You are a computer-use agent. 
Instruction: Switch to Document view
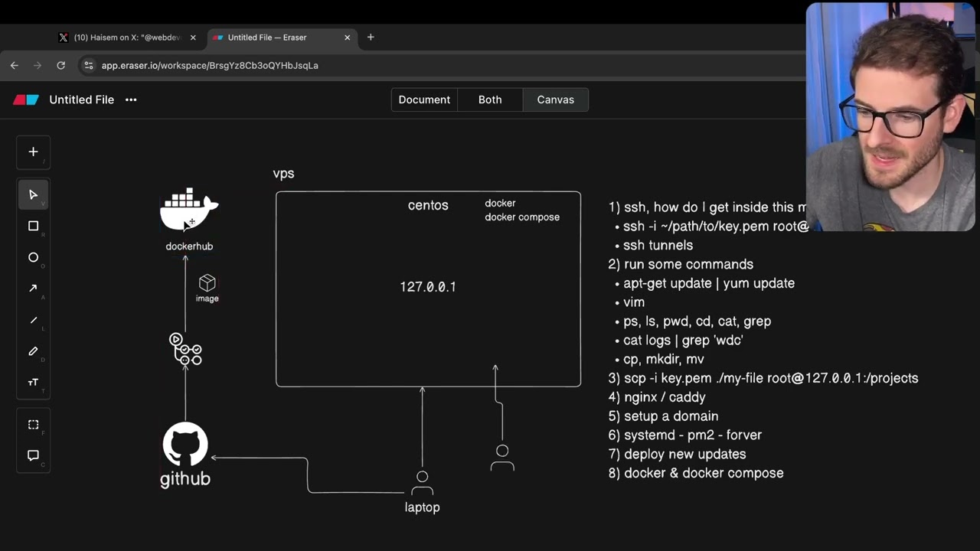point(424,99)
